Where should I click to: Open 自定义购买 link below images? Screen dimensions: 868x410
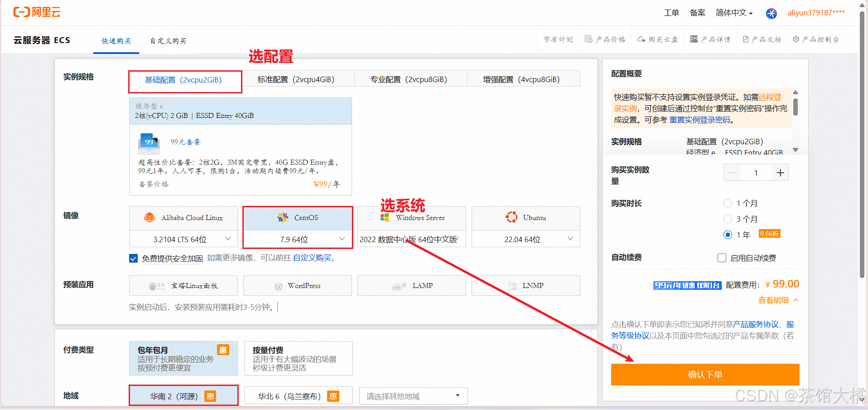tap(312, 258)
